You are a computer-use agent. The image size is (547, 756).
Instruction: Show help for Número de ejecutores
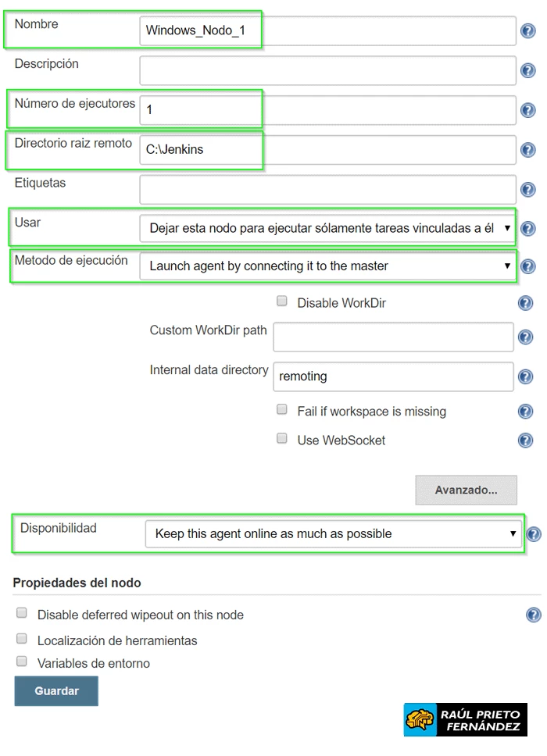[527, 110]
